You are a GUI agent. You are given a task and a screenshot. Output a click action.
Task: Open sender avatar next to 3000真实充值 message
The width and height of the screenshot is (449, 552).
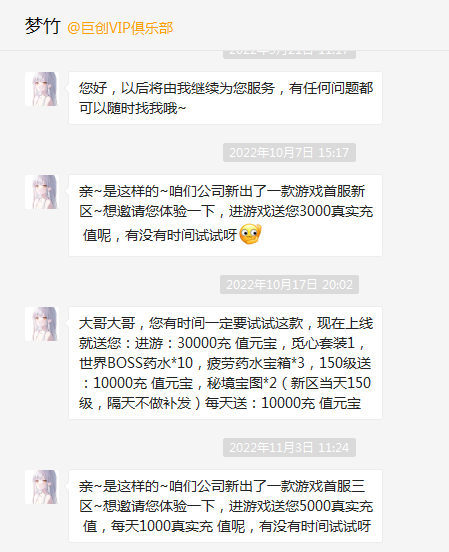(x=42, y=192)
